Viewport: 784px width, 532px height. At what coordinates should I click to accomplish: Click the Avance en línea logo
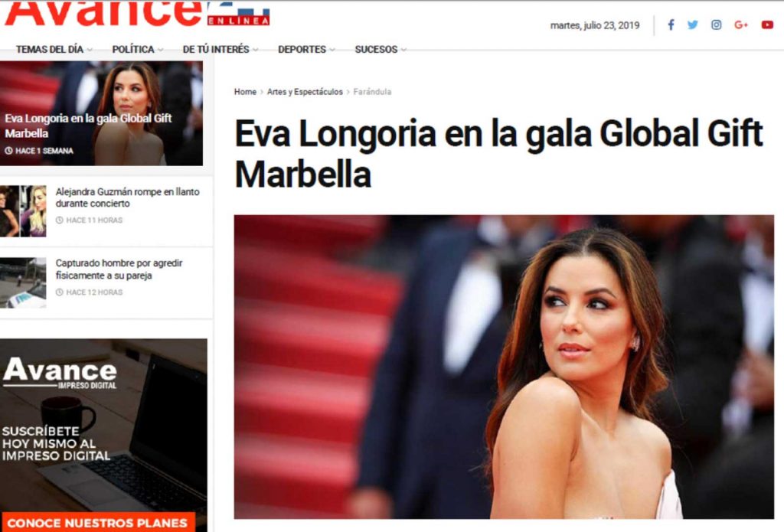point(138,14)
